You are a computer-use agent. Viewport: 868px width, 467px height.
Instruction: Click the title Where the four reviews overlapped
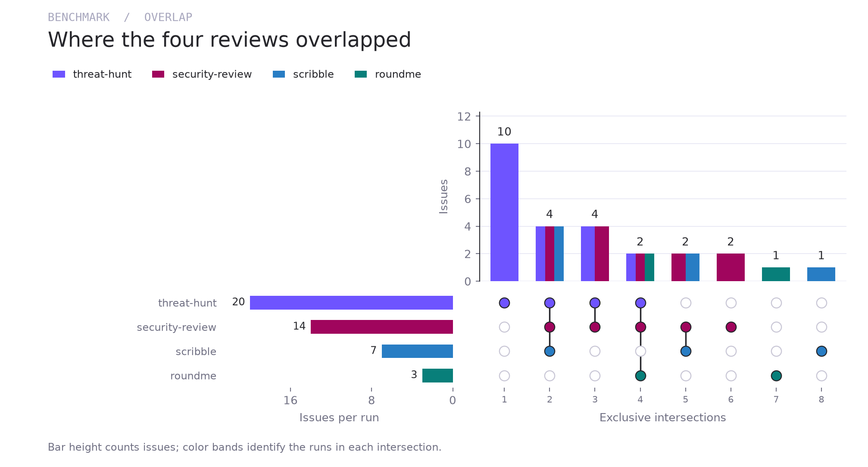pyautogui.click(x=230, y=40)
